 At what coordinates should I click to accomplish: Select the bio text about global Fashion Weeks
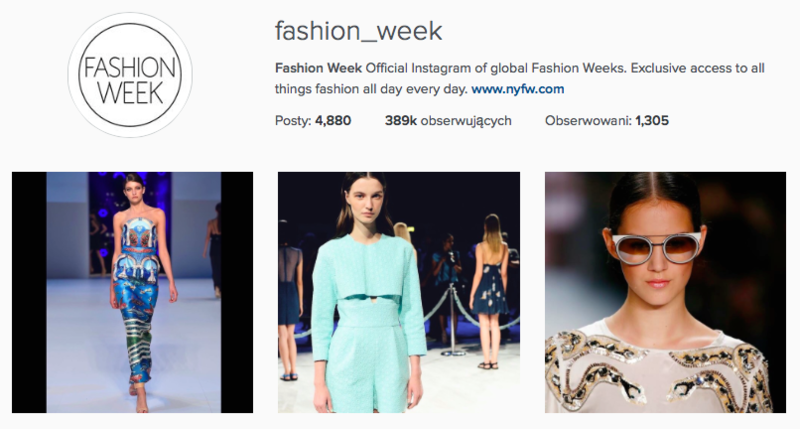pos(519,78)
